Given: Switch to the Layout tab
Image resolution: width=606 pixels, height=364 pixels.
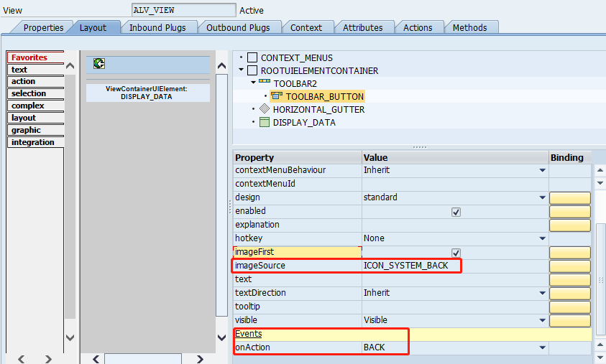Looking at the screenshot, I should 93,28.
